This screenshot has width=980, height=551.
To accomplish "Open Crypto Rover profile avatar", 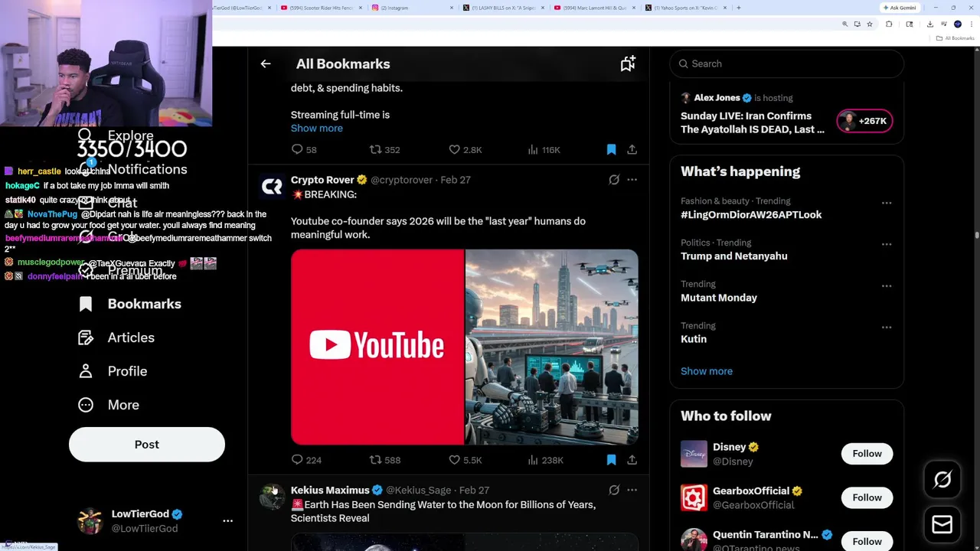I will pos(272,187).
